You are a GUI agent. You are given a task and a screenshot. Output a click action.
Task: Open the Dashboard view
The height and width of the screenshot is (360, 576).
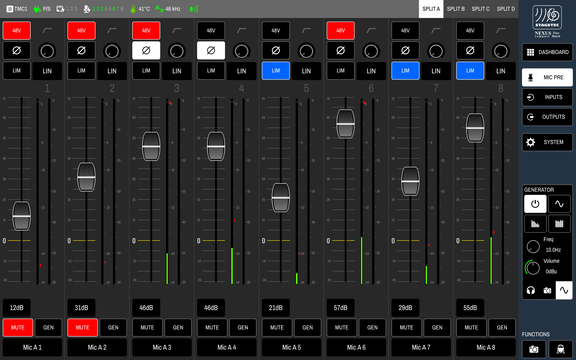(x=547, y=52)
